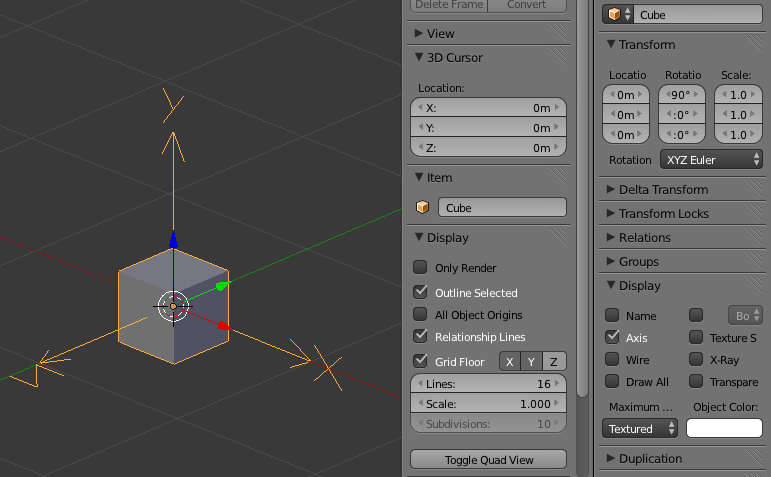Click the Toggle Quad View button
Image resolution: width=771 pixels, height=477 pixels.
[x=488, y=460]
